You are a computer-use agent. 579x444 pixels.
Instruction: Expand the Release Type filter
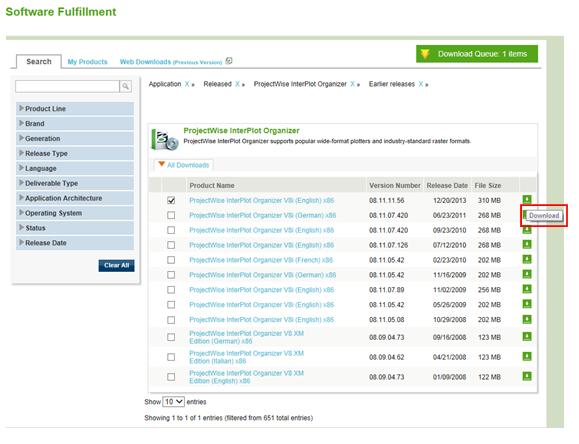[x=75, y=153]
